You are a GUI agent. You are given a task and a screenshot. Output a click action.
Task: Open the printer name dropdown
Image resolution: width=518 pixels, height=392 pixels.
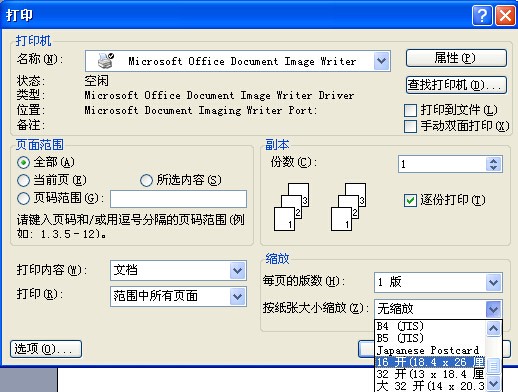(381, 61)
